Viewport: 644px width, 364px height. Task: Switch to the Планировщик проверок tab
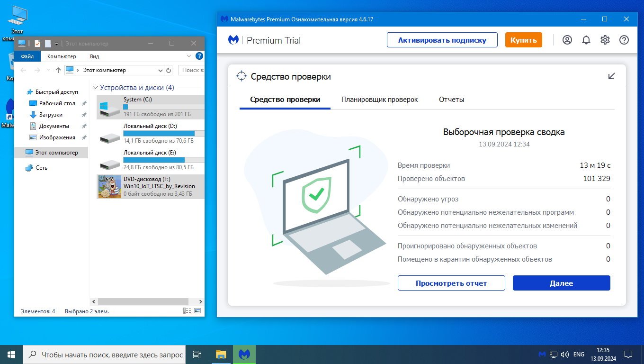click(380, 100)
